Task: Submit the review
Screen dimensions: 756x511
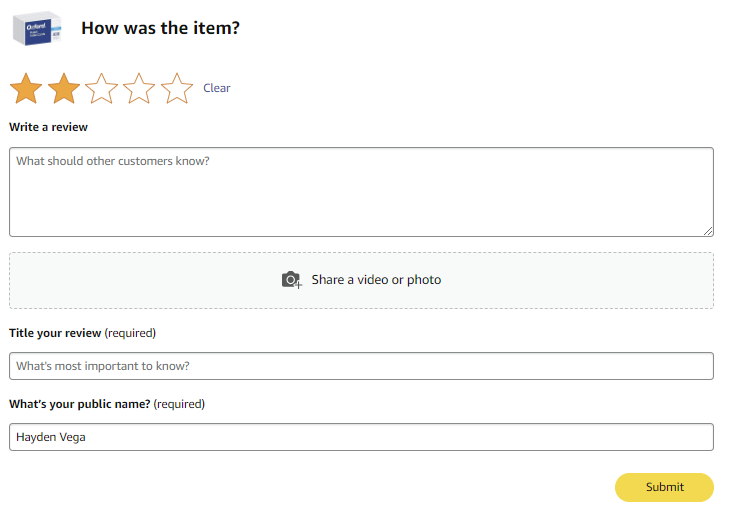Action: click(664, 487)
